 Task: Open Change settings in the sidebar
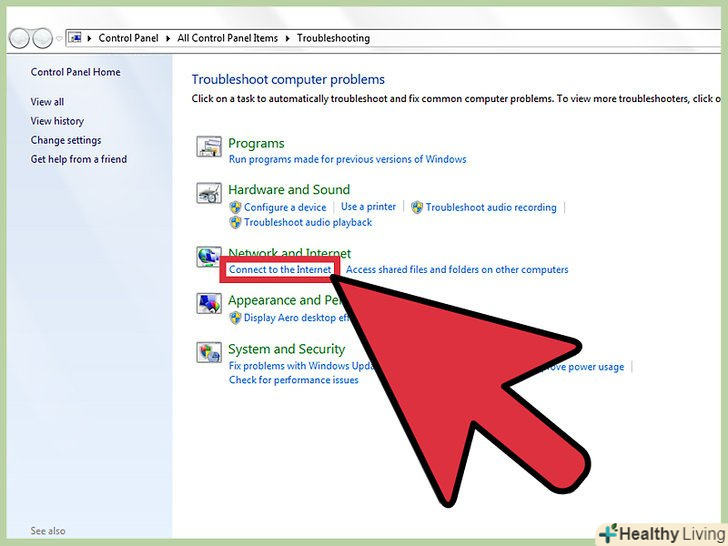tap(66, 140)
